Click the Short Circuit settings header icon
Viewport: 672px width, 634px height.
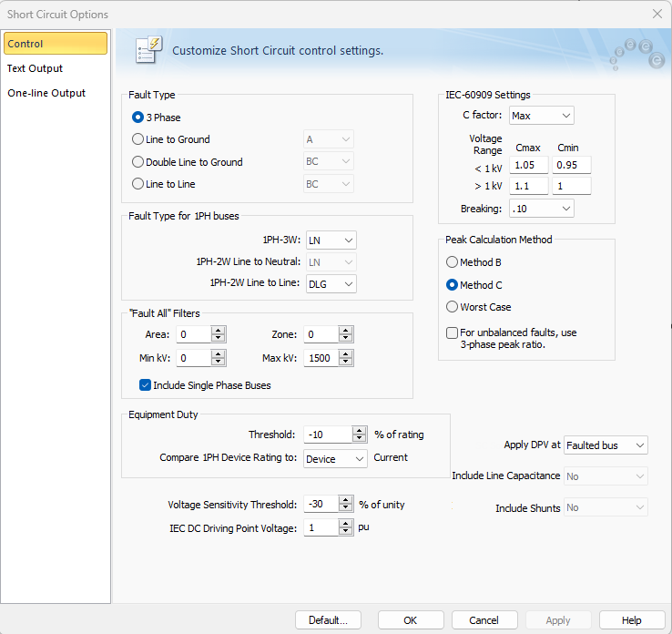pos(148,50)
